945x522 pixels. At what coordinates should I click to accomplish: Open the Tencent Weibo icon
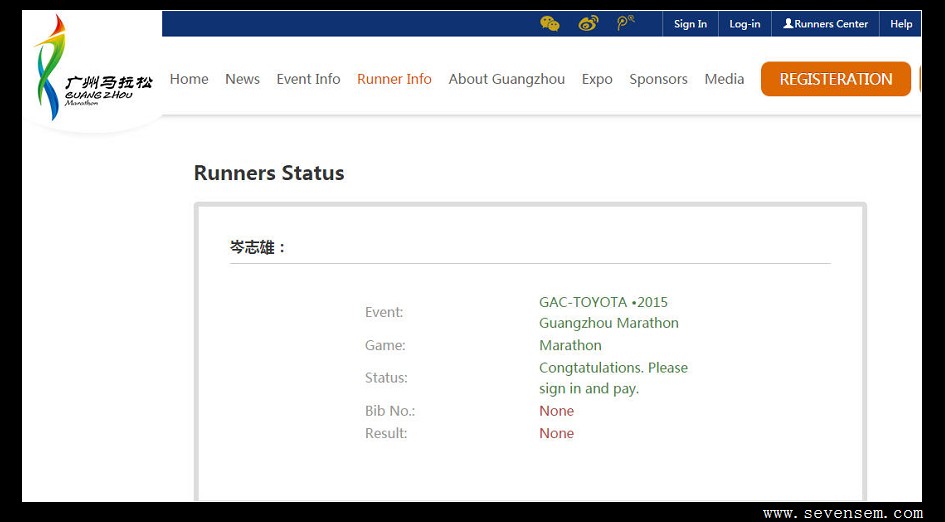626,24
